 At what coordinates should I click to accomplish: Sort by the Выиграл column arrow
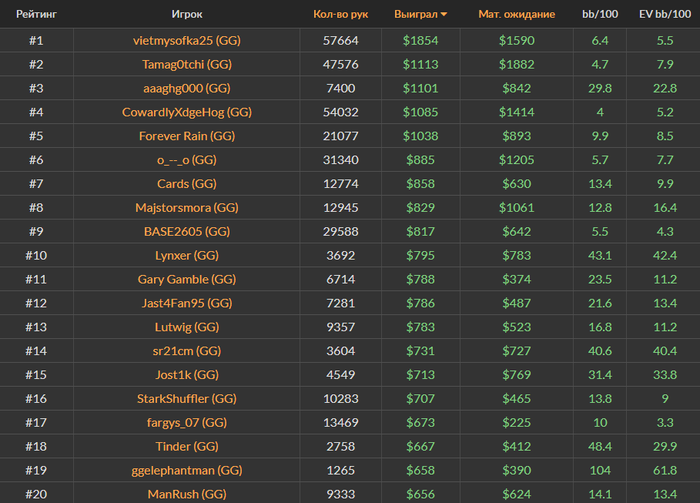(x=443, y=14)
